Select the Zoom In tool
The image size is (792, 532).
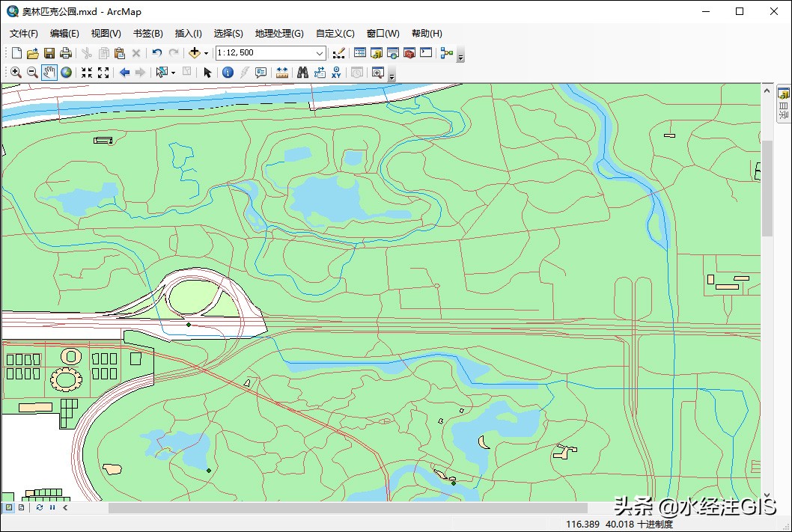tap(15, 72)
